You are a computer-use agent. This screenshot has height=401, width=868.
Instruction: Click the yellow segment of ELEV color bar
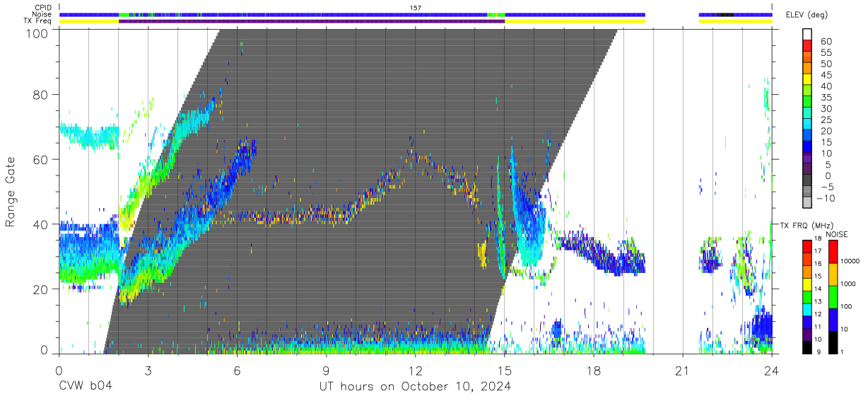tap(807, 79)
